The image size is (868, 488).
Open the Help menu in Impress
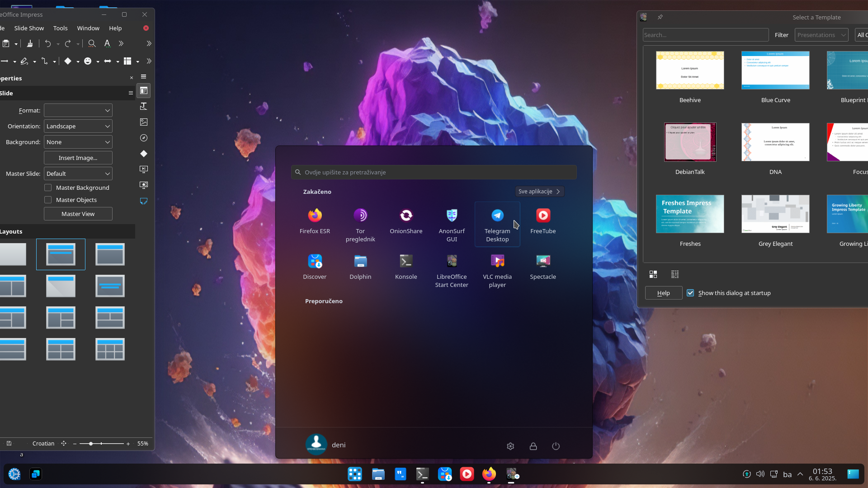115,28
